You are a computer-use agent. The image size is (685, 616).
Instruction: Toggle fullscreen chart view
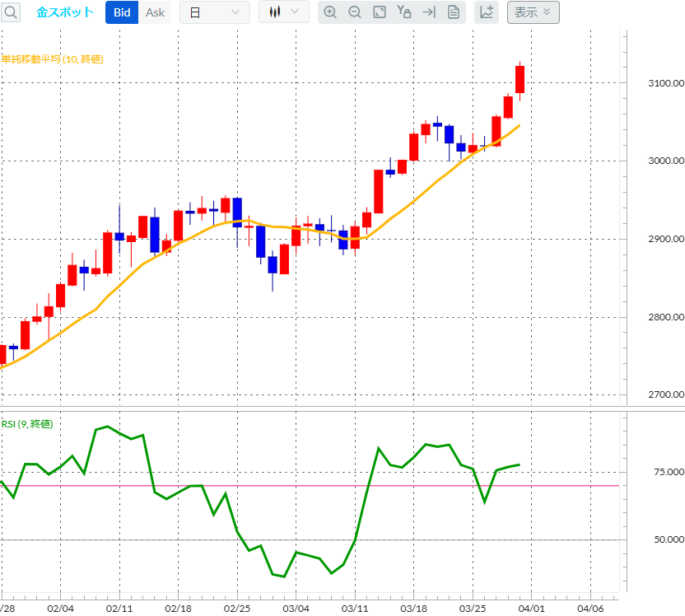click(x=380, y=12)
